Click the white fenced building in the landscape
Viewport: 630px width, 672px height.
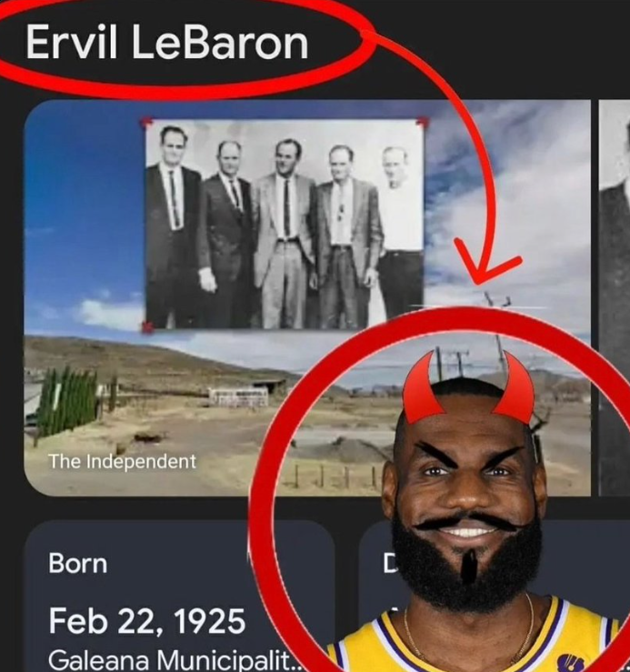238,396
